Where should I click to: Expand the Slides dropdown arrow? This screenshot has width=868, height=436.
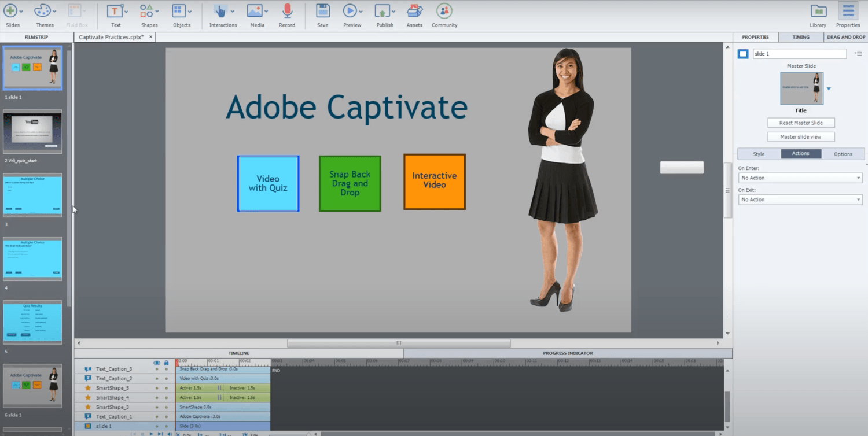[21, 12]
